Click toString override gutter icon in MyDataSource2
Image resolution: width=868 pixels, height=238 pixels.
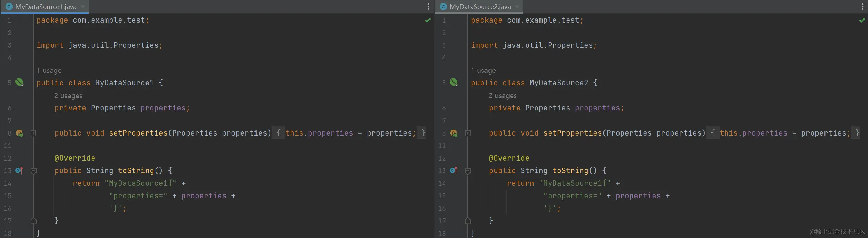tap(453, 170)
